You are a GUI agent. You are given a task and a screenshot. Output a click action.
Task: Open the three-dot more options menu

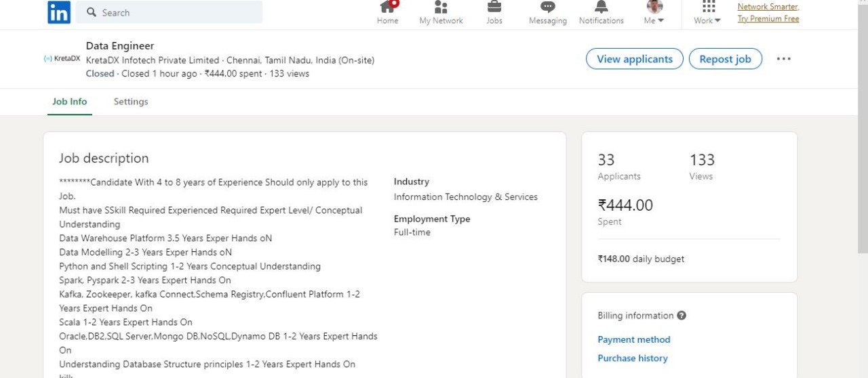click(x=783, y=59)
